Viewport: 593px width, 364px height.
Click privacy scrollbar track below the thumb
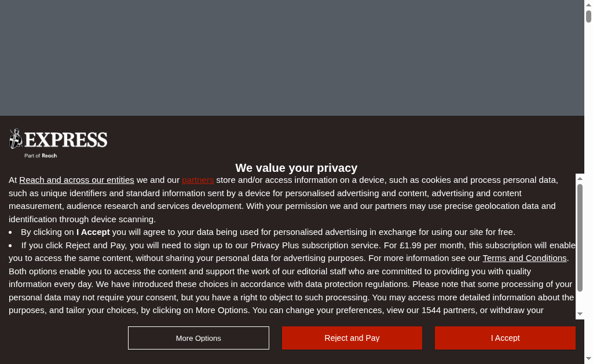(x=580, y=301)
